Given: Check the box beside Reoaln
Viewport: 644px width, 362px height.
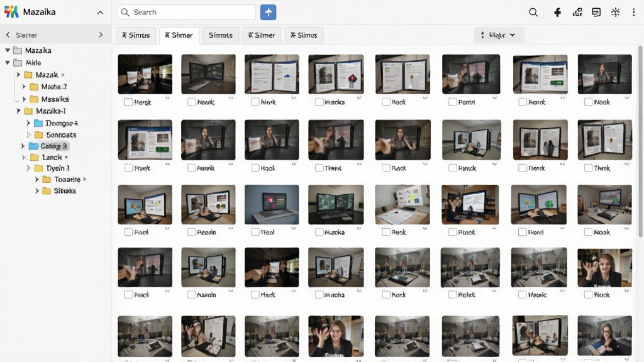Looking at the screenshot, I should pyautogui.click(x=191, y=232).
